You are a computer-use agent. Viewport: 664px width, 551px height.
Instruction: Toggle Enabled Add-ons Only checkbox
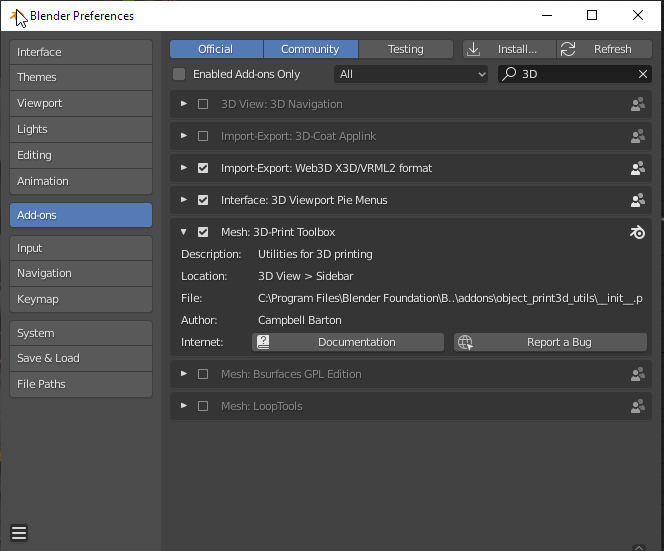coord(179,74)
